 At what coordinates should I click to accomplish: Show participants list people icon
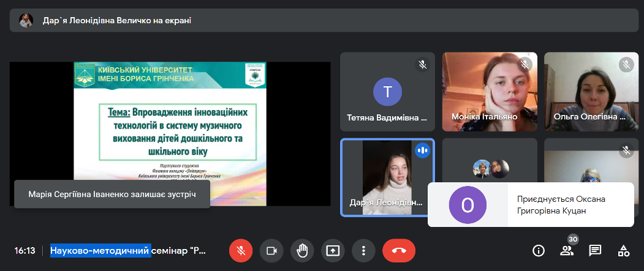(x=566, y=250)
